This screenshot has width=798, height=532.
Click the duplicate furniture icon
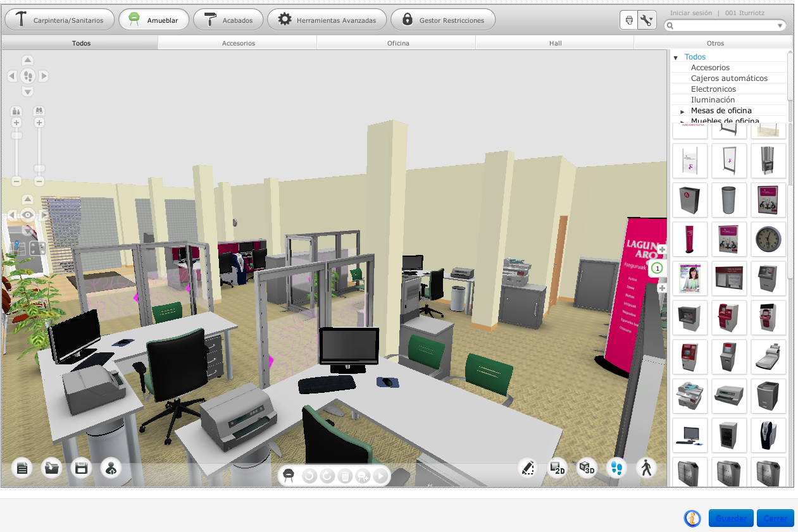(363, 476)
